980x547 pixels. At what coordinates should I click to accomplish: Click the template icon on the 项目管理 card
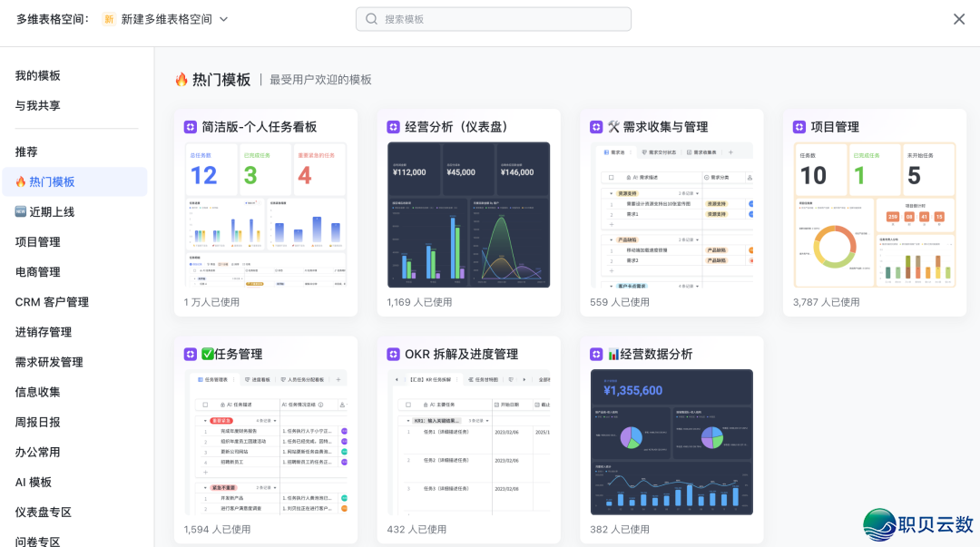pyautogui.click(x=799, y=126)
